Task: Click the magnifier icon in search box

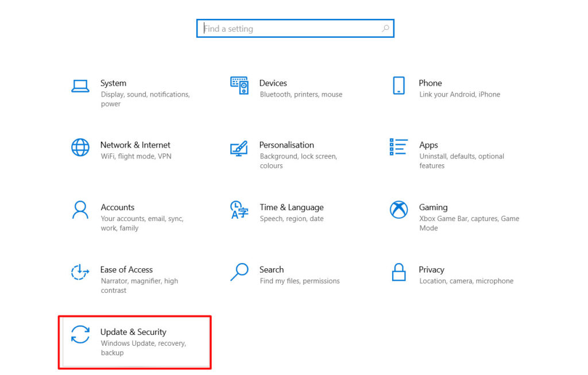Action: (385, 29)
